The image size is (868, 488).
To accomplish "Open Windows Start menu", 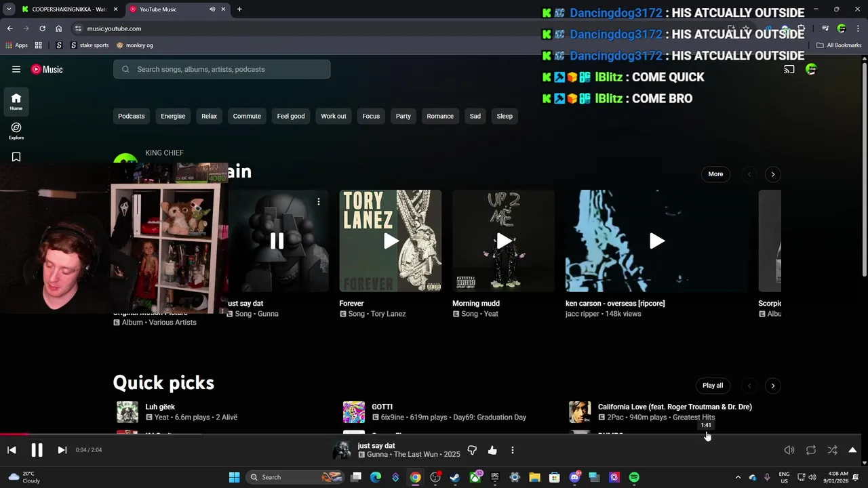I will coord(234,477).
